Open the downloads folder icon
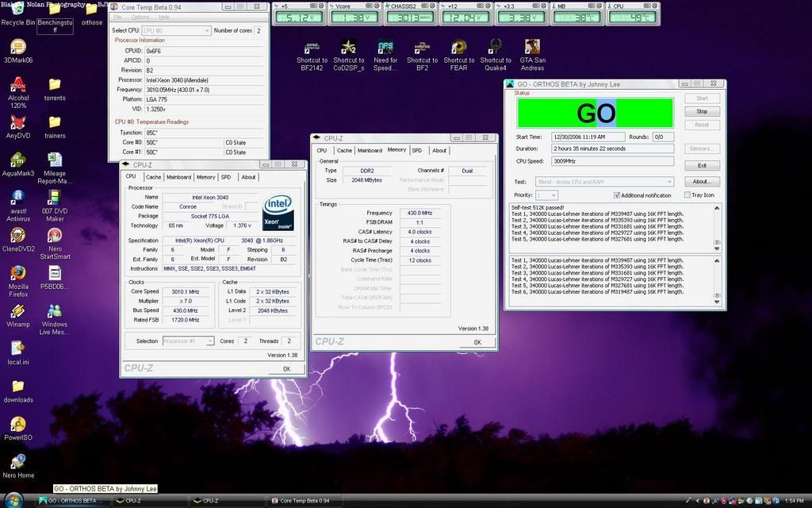 click(x=18, y=391)
